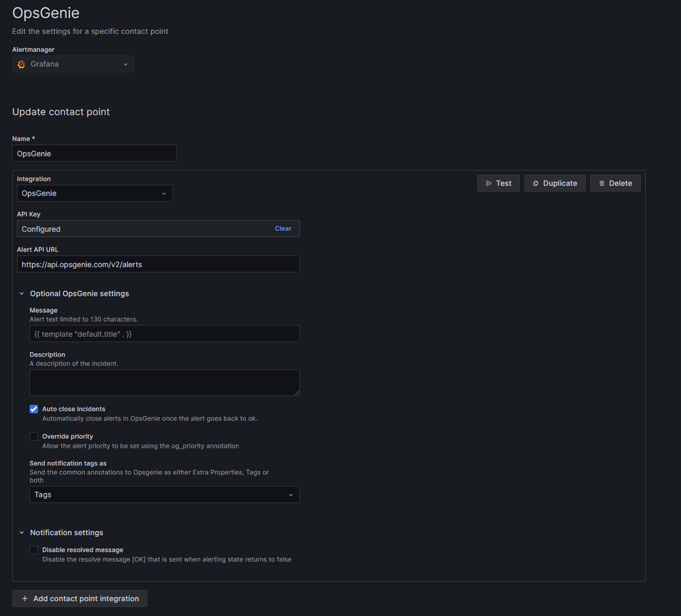The height and width of the screenshot is (616, 681).
Task: Click the 'Send notification tags as' label
Action: point(67,463)
